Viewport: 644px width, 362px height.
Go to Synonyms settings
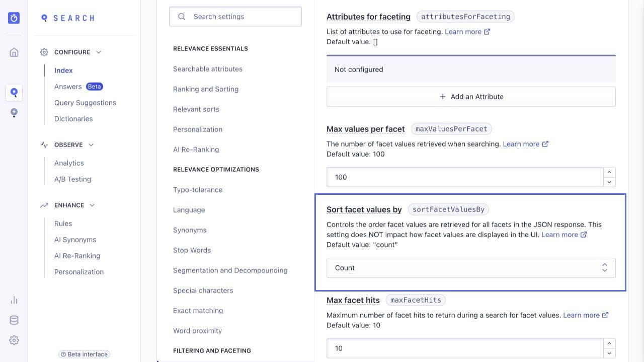pos(190,230)
